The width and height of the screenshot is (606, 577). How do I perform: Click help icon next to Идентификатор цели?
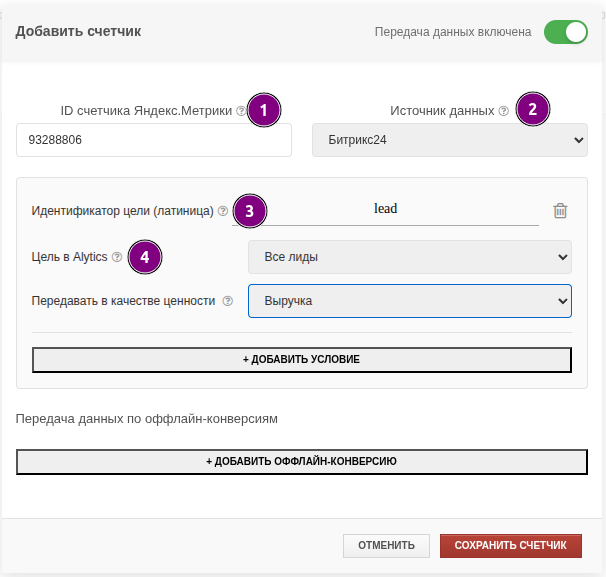(x=222, y=211)
